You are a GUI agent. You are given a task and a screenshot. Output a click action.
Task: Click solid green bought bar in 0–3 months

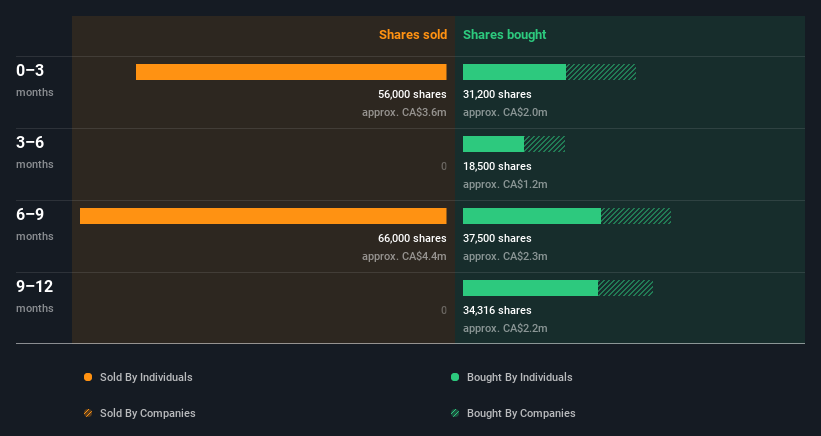coord(514,72)
